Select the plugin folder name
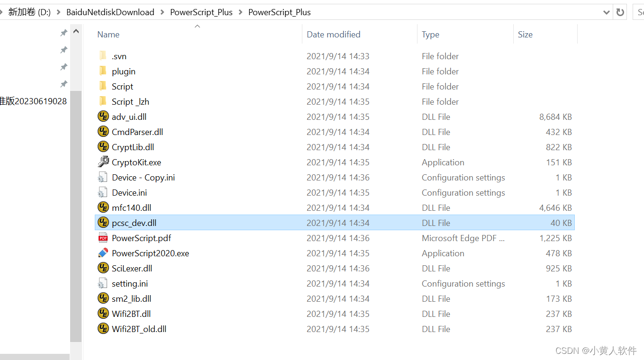The width and height of the screenshot is (644, 360). pos(124,72)
